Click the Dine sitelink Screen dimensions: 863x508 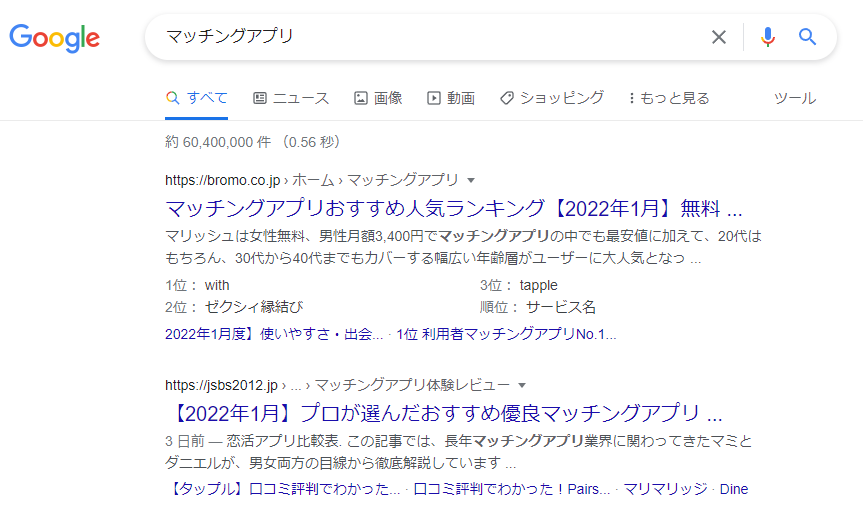click(x=734, y=489)
